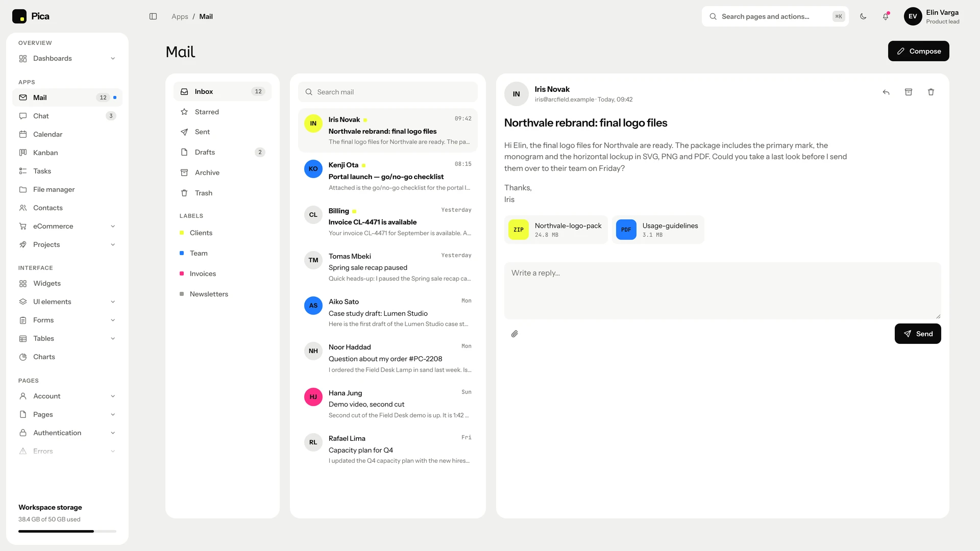The height and width of the screenshot is (551, 980).
Task: Expand the eCommerce submenu
Action: (67, 226)
